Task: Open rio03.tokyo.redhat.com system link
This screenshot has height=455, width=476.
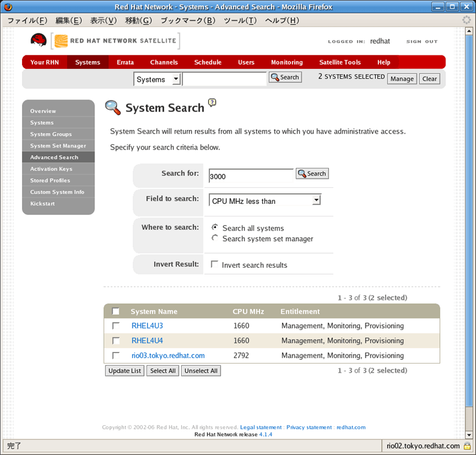Action: [x=168, y=356]
